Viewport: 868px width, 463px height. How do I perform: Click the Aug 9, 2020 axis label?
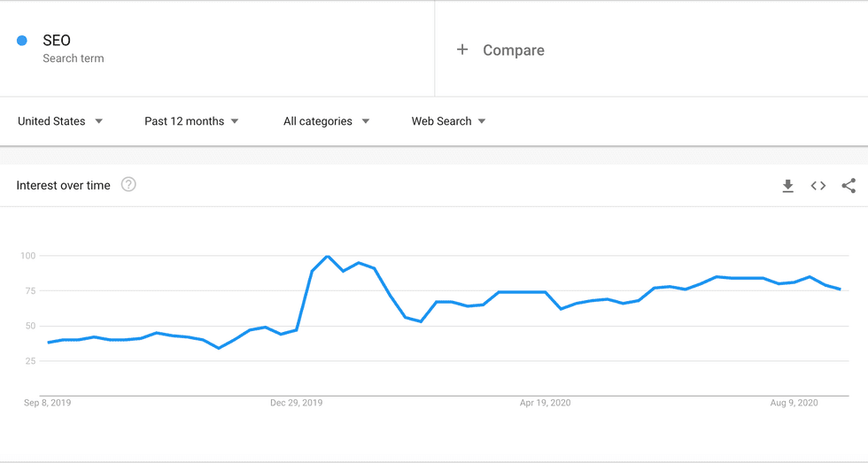click(794, 404)
